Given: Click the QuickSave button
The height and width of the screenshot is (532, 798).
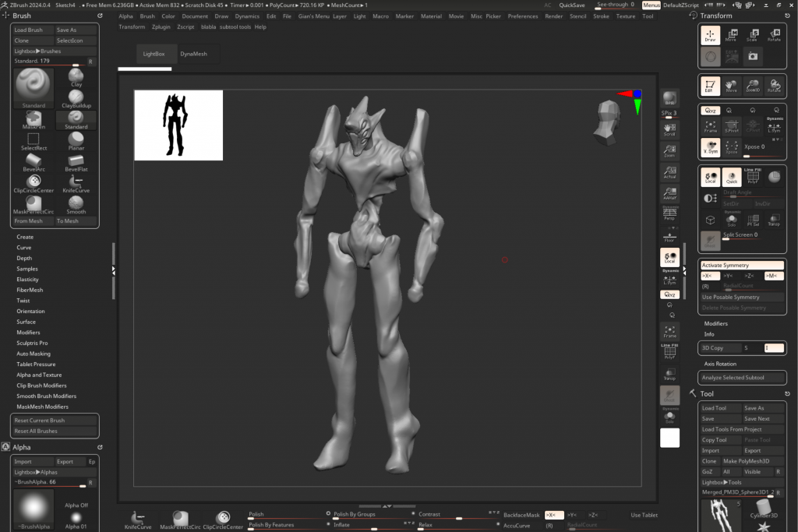Looking at the screenshot, I should pyautogui.click(x=572, y=5).
